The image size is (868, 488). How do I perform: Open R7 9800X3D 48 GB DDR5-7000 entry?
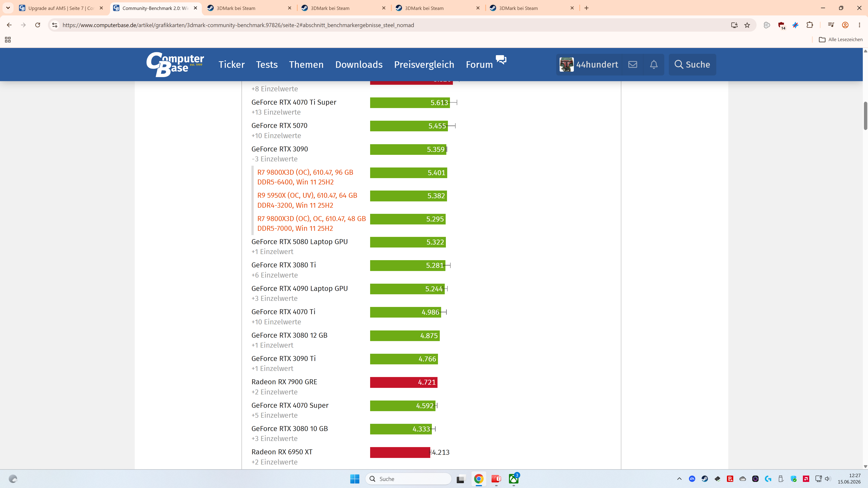[x=311, y=224]
